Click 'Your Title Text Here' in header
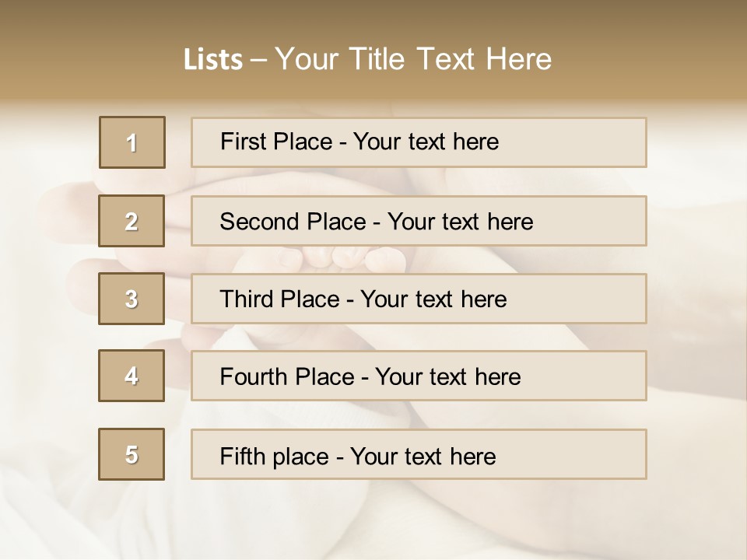The image size is (747, 560). [412, 59]
